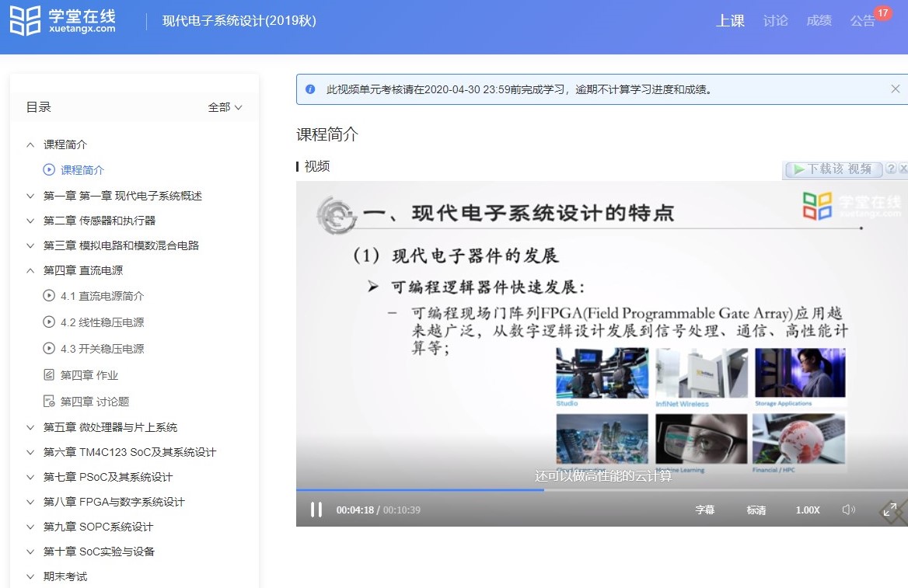The width and height of the screenshot is (908, 588).
Task: Open 第四章 作业 via its assignment icon
Action: (x=51, y=374)
